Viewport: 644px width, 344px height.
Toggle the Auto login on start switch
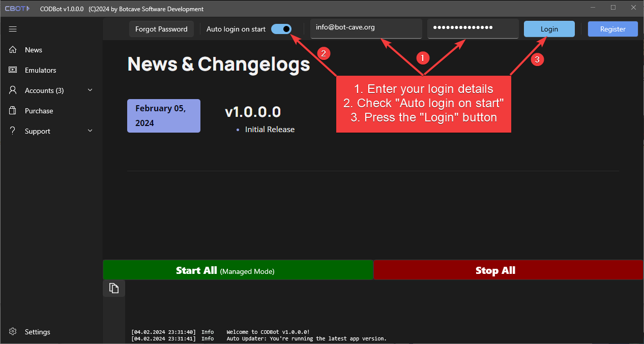[x=281, y=29]
